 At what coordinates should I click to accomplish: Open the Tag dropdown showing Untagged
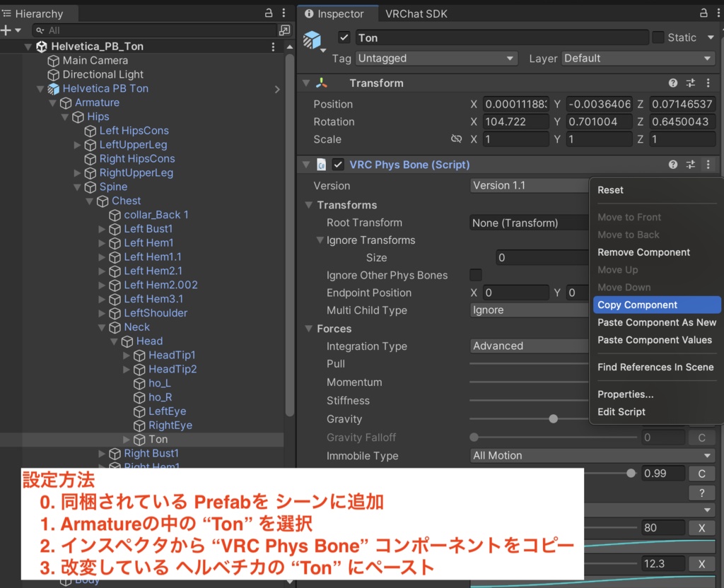436,59
